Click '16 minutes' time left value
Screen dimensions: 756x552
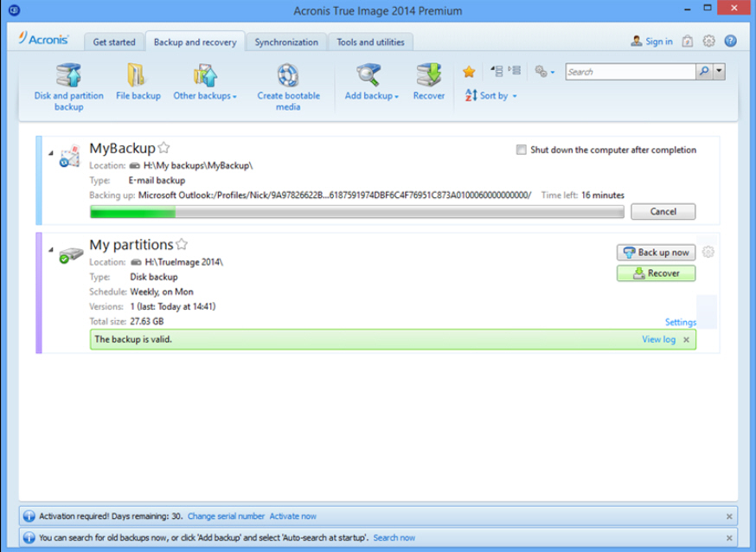click(x=603, y=196)
